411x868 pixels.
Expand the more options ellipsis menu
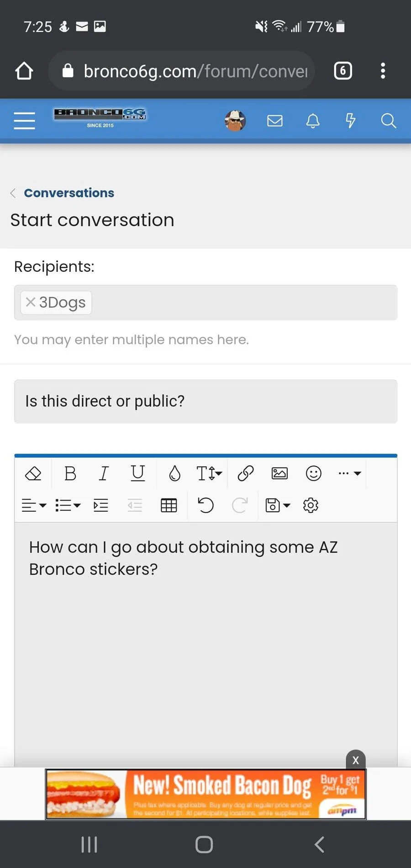click(350, 473)
